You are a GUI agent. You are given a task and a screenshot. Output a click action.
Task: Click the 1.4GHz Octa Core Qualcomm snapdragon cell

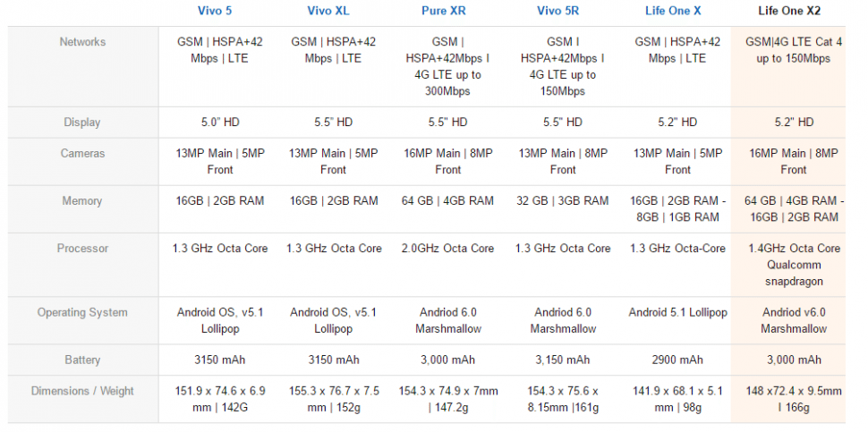click(x=793, y=265)
